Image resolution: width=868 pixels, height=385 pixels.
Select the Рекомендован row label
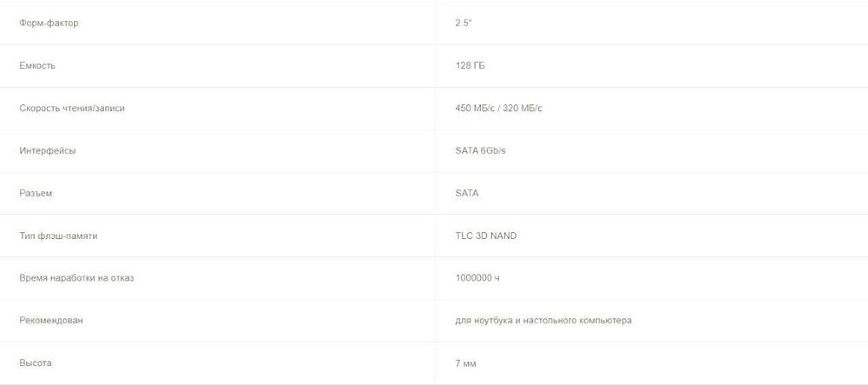pos(51,321)
